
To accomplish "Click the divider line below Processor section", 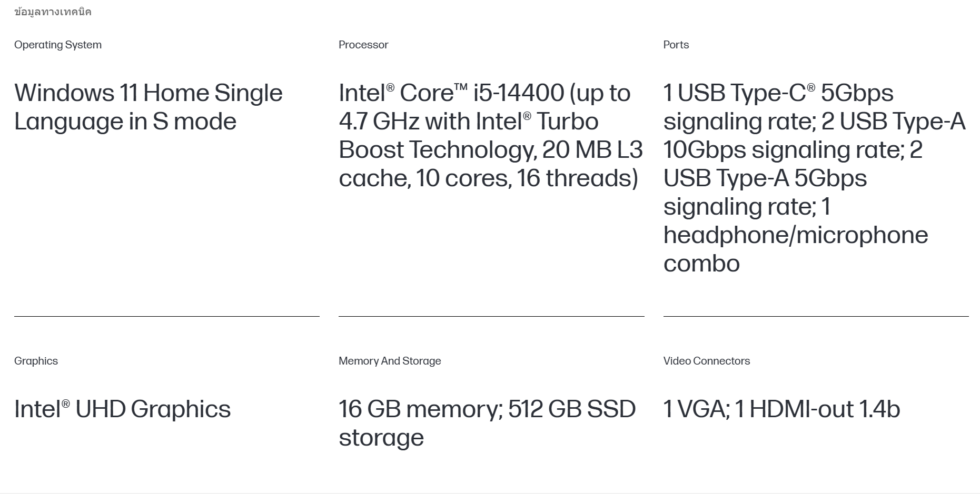I will (x=491, y=316).
